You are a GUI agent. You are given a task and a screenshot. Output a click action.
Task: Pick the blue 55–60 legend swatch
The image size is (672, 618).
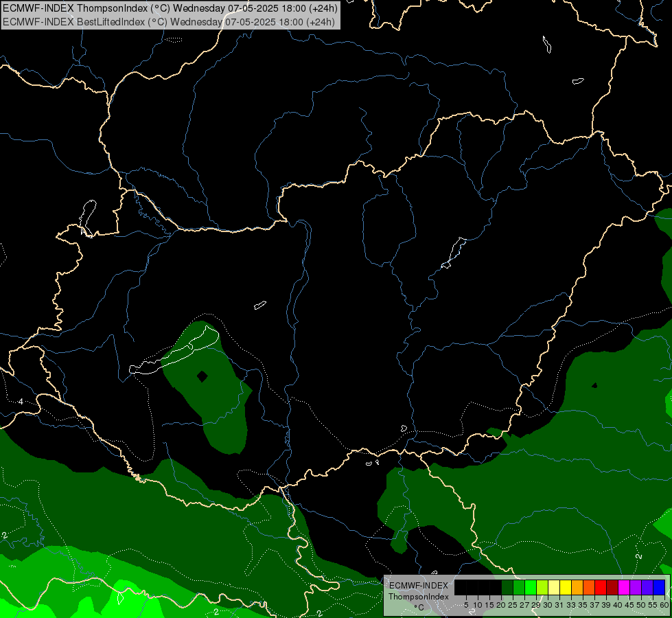pos(659,587)
